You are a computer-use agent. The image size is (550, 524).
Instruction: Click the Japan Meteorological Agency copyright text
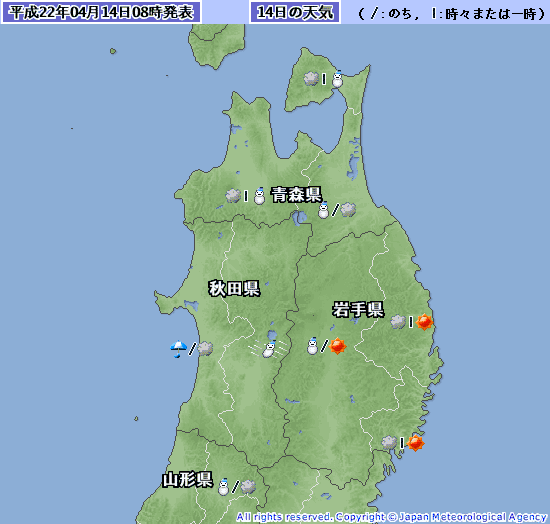[x=391, y=517]
